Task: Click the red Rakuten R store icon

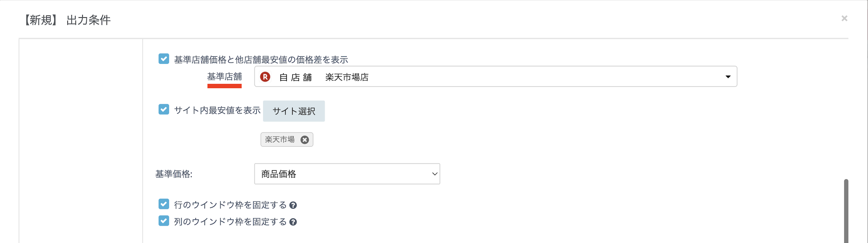Action: [x=265, y=77]
